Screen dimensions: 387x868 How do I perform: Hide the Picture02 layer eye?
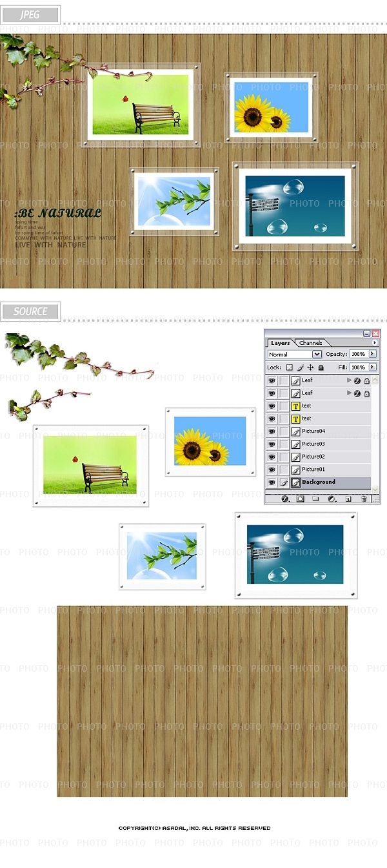272,457
